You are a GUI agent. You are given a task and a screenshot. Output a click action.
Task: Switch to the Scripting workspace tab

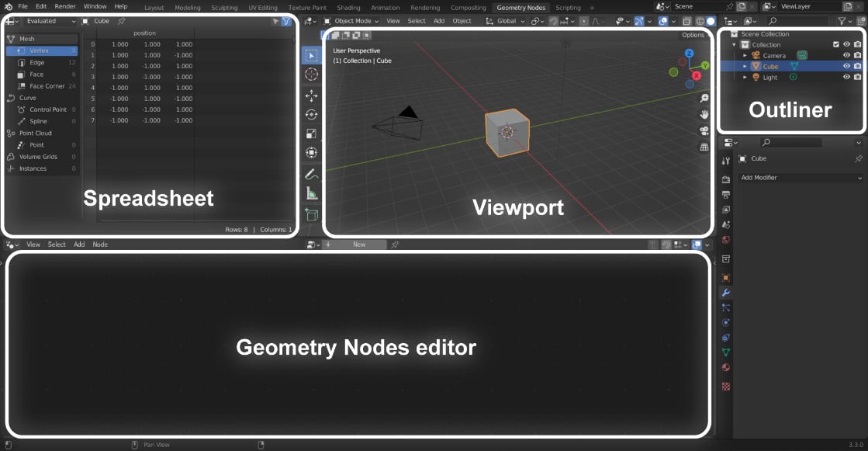tap(568, 8)
